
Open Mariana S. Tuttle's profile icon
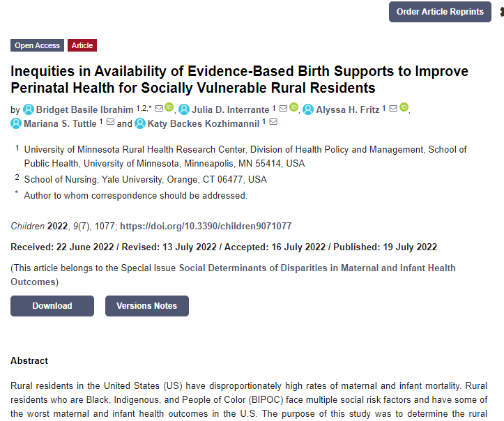16,123
